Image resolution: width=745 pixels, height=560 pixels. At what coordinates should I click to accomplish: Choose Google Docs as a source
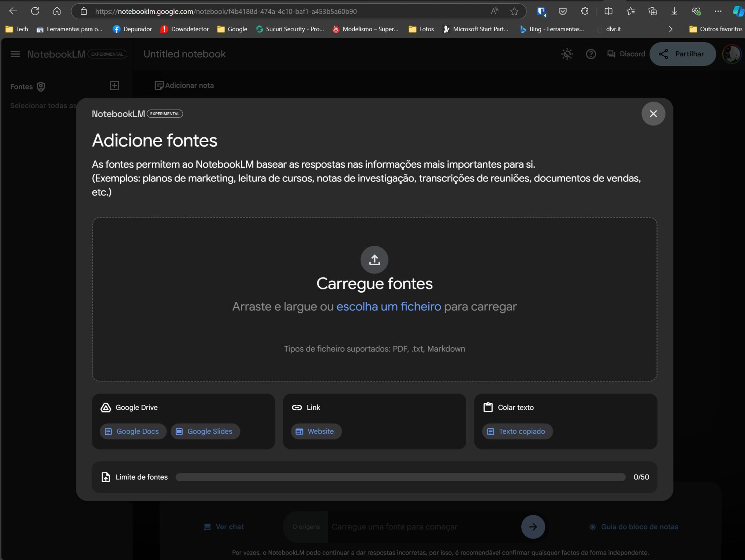click(x=133, y=431)
